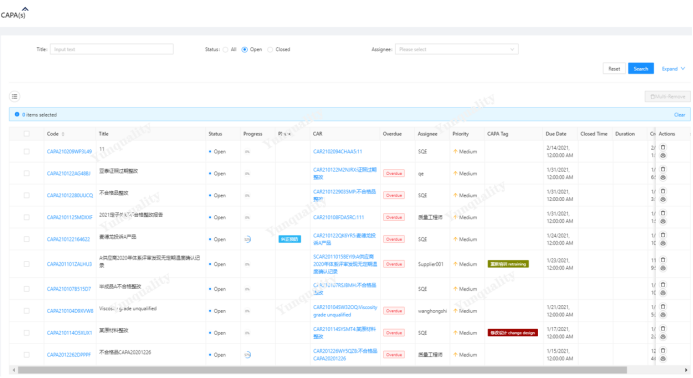Click the blue tag in row CAPA210122164622

pos(289,239)
